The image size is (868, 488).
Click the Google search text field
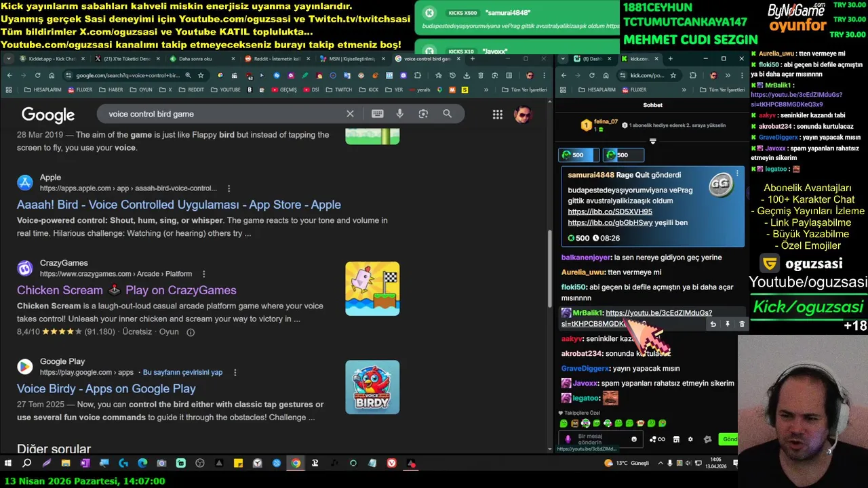224,114
